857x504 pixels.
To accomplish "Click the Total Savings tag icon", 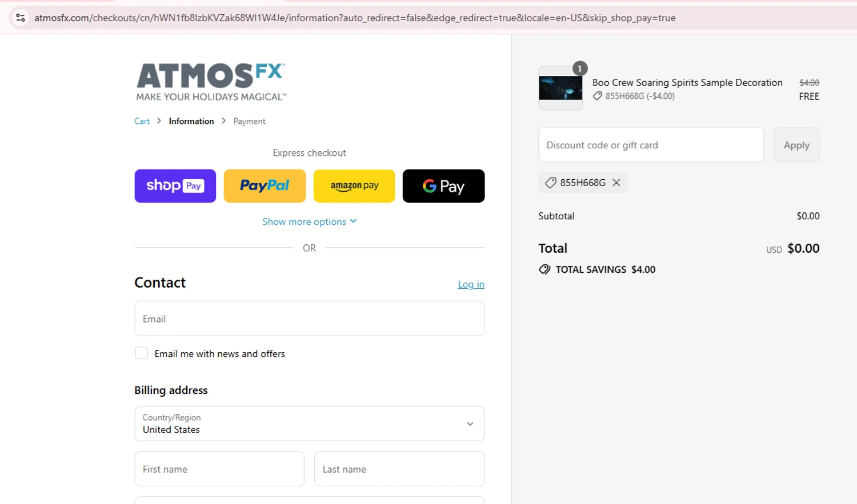I will pyautogui.click(x=544, y=269).
